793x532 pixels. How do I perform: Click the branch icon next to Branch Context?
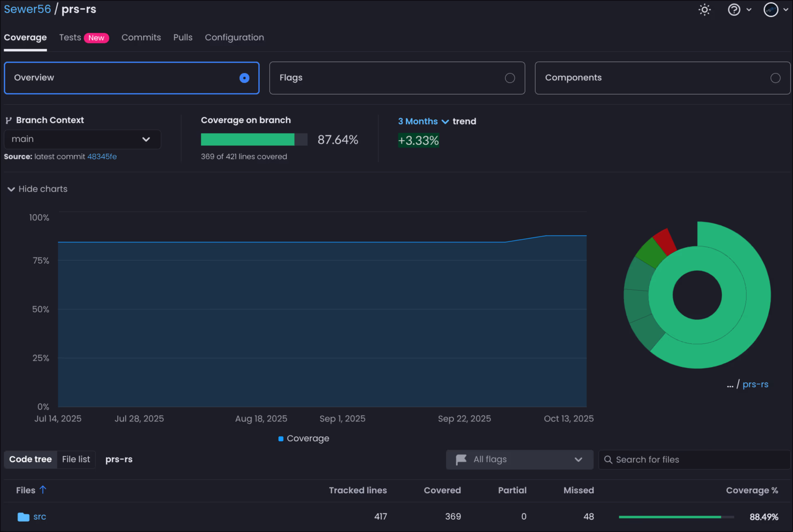(9, 120)
